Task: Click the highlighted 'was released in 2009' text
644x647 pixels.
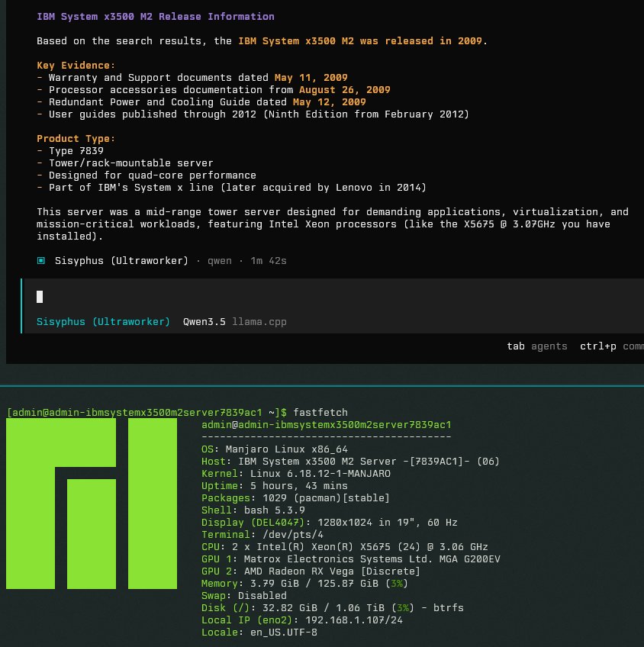Action: click(420, 41)
